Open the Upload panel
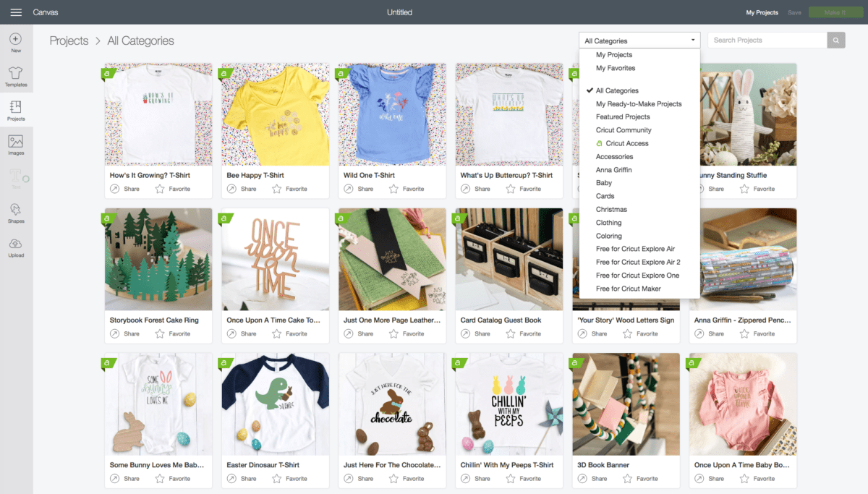Image resolution: width=868 pixels, height=494 pixels. [x=15, y=247]
